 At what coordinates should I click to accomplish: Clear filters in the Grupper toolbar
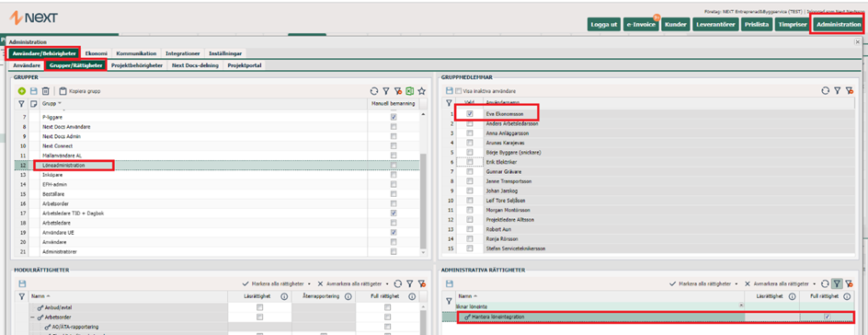click(x=398, y=91)
